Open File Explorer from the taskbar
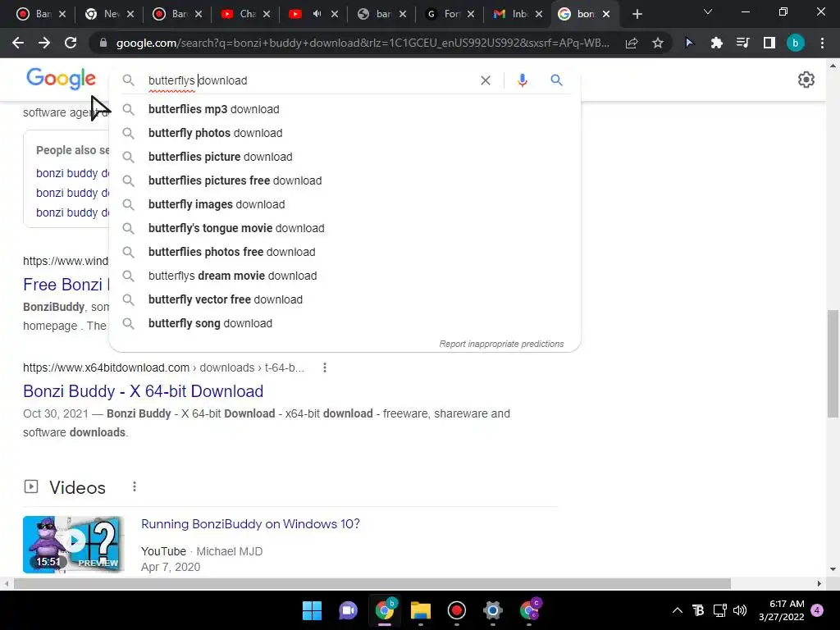840x630 pixels. (x=421, y=610)
